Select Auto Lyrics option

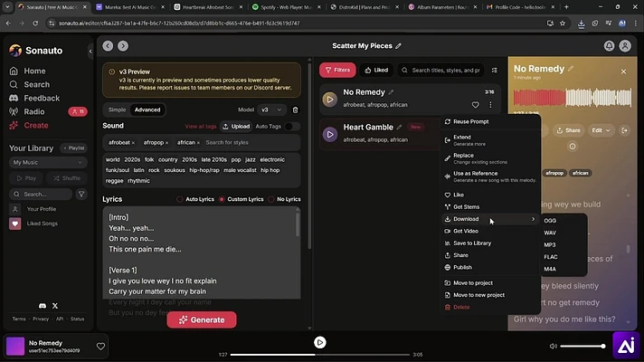coord(195,199)
